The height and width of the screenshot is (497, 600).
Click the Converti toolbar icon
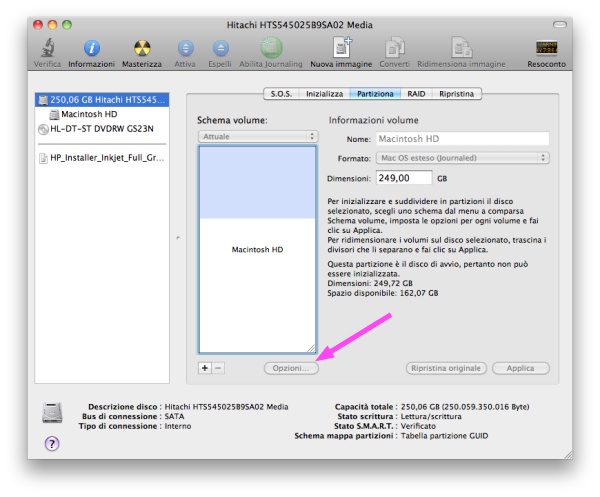(395, 47)
